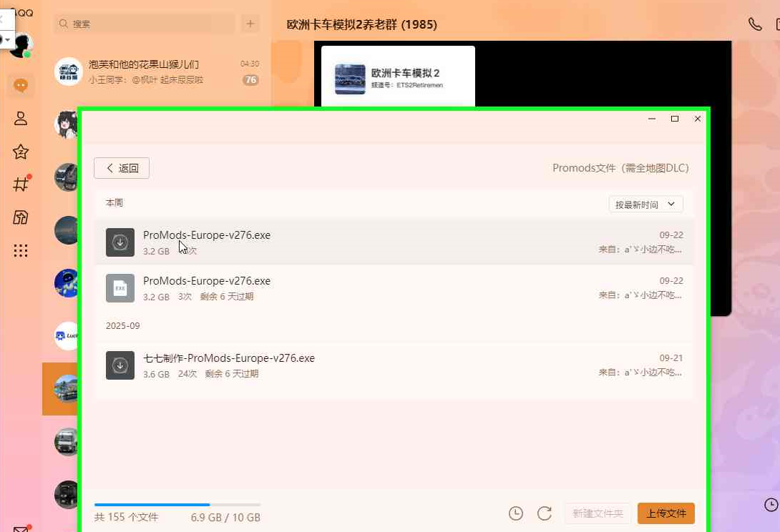Screen dimensions: 780x532
Task: Click the 搜索 search field
Action: [145, 24]
